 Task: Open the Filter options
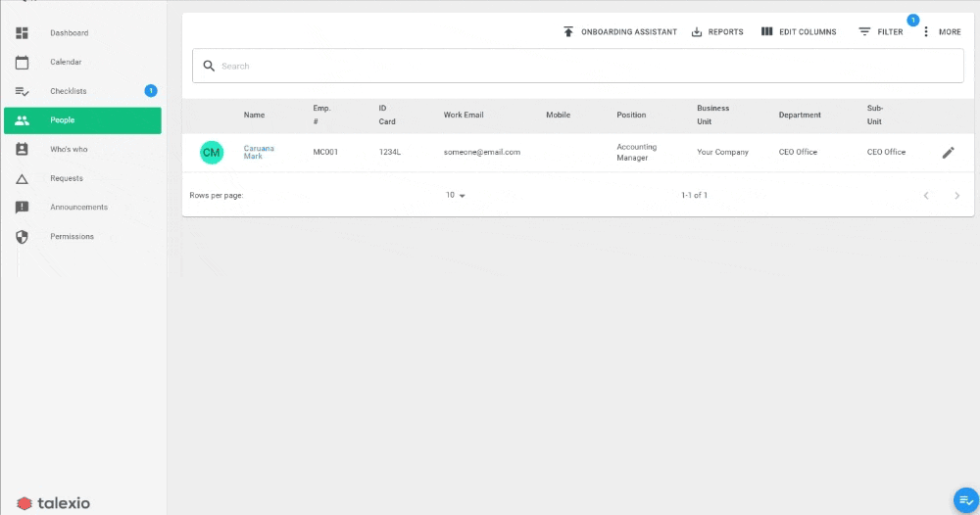[881, 32]
